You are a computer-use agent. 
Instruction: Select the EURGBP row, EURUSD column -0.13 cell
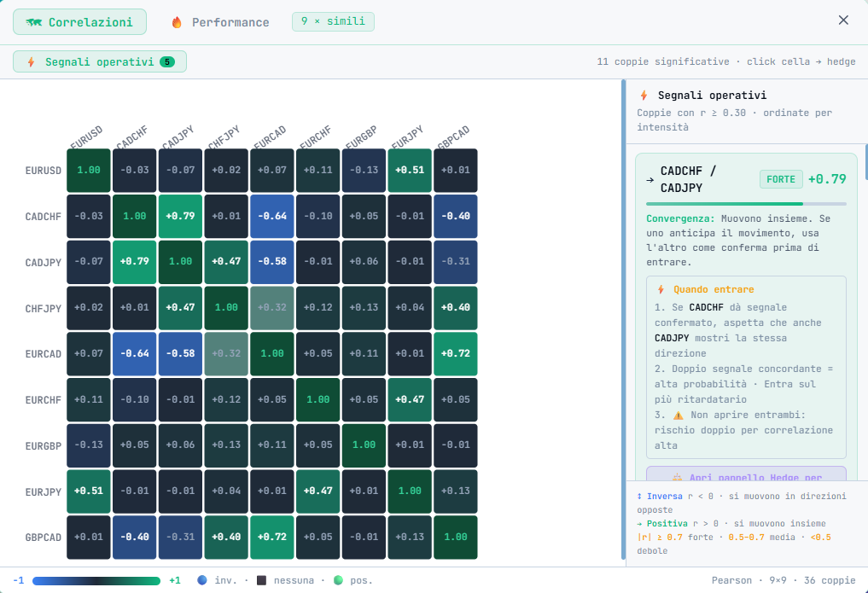pos(89,445)
